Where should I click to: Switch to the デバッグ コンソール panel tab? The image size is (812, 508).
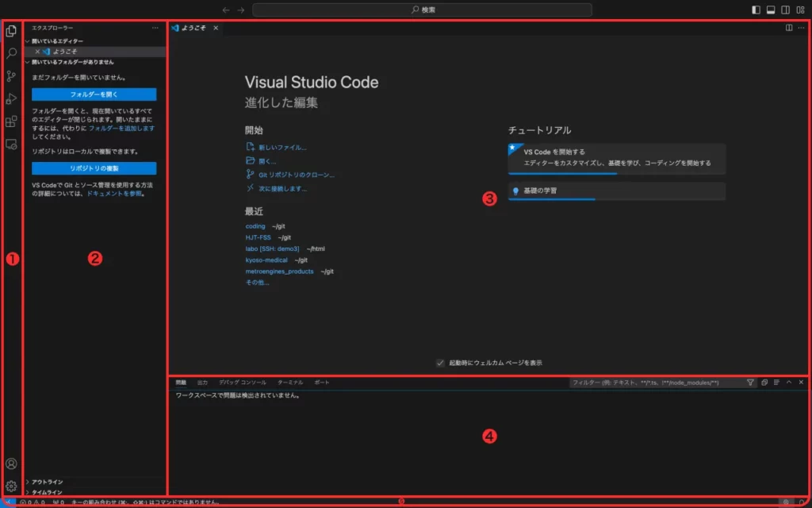click(243, 383)
